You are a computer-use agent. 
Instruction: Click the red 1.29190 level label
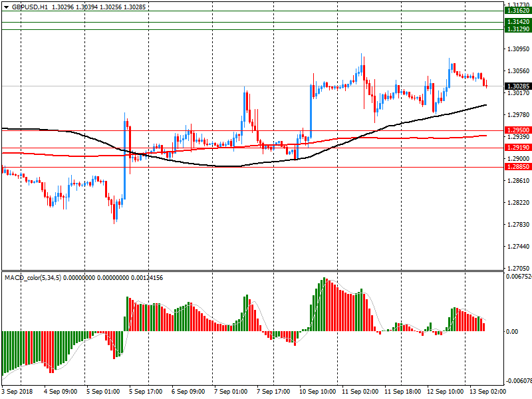(517, 148)
